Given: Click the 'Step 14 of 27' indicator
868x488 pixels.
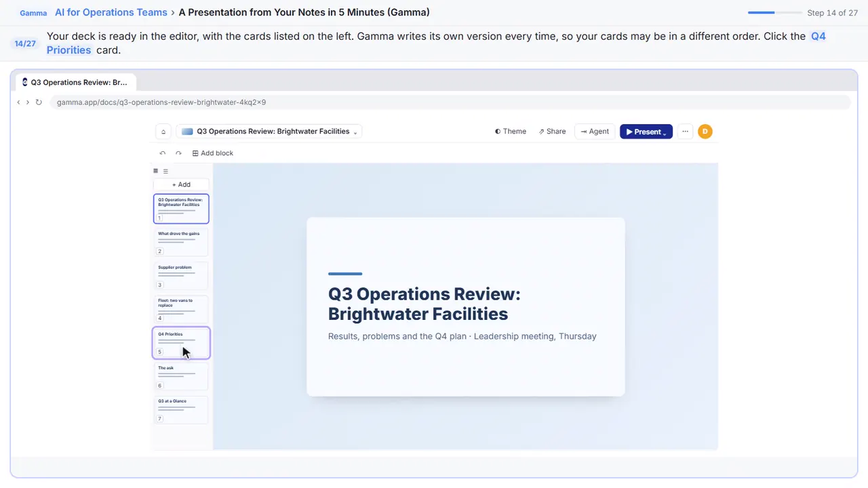Looking at the screenshot, I should 833,13.
